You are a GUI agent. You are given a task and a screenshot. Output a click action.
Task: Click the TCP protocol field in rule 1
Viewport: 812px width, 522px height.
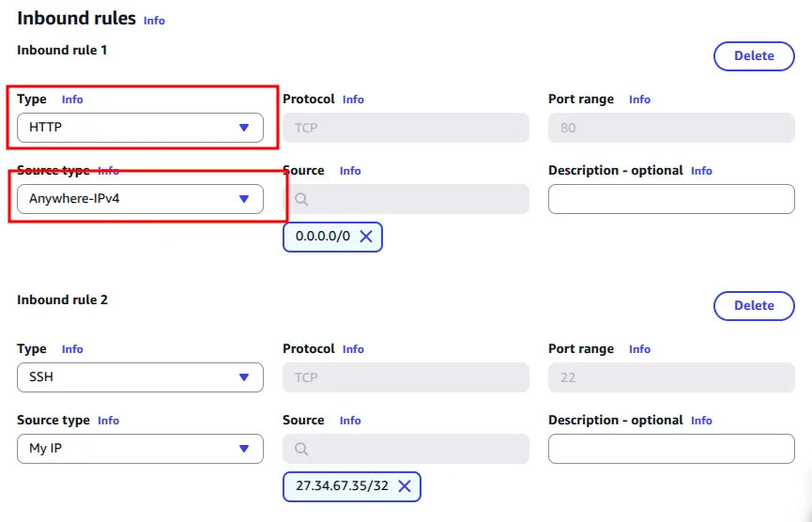coord(406,128)
